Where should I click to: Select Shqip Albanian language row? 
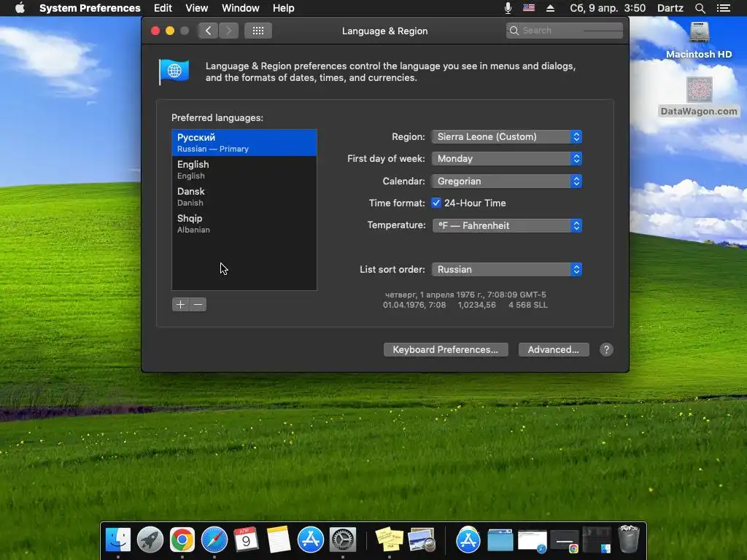click(x=244, y=223)
